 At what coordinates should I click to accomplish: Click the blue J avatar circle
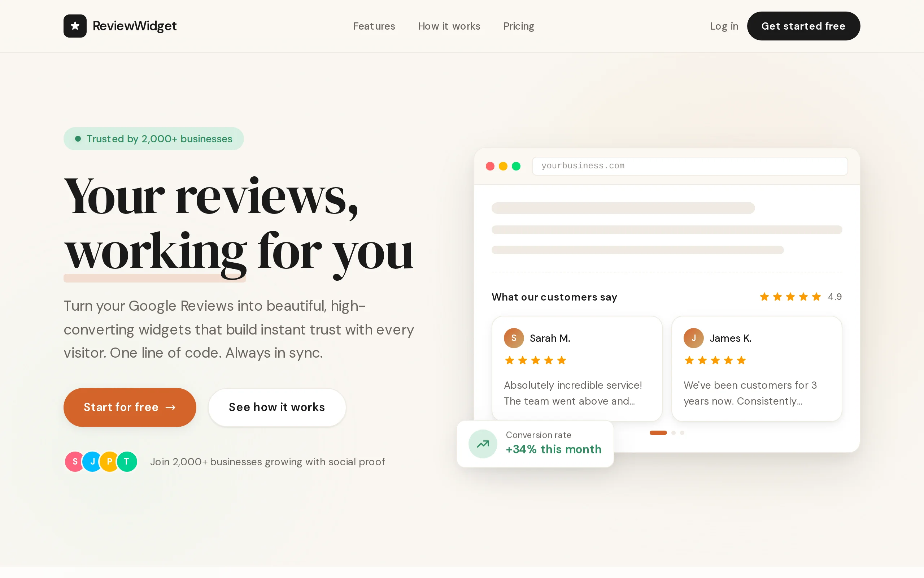(x=92, y=461)
